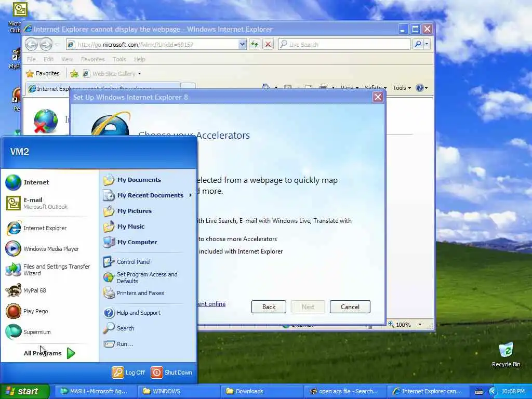
Task: Open E-mail Microsoft Outlook entry
Action: point(37,203)
